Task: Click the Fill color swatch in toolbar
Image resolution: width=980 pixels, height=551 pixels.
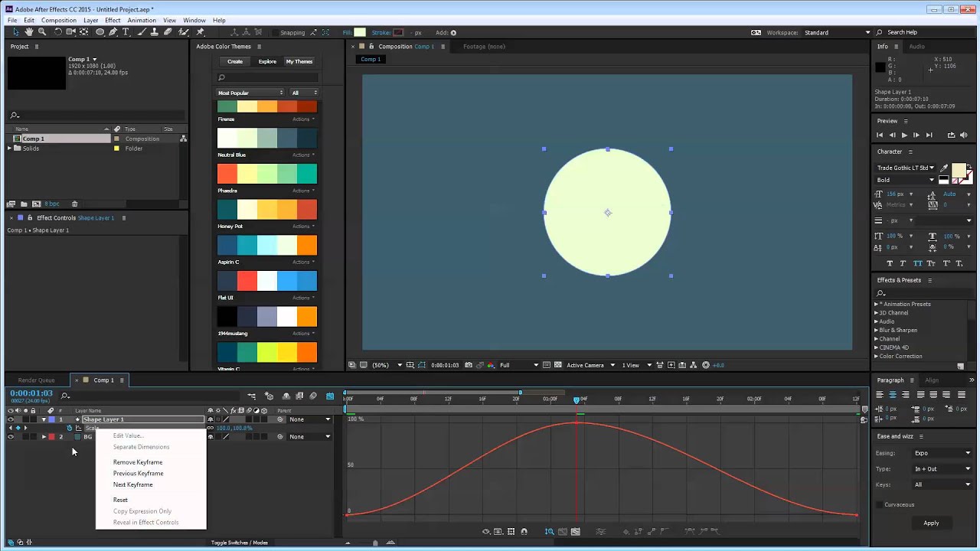Action: click(361, 32)
